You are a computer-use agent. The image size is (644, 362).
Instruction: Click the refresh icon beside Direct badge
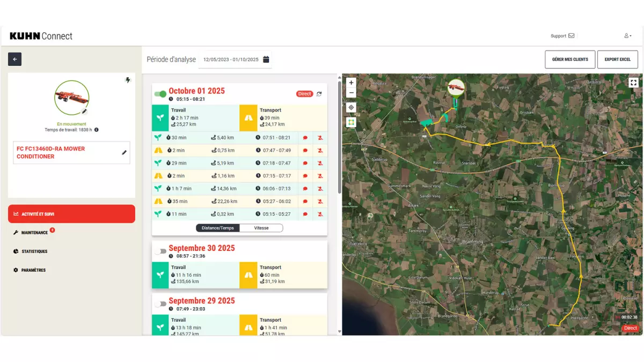pos(319,94)
